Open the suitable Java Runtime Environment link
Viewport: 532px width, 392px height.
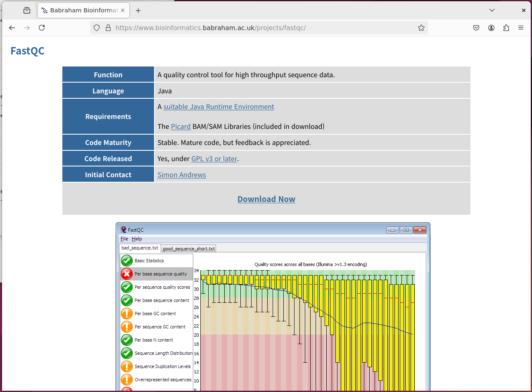click(218, 107)
